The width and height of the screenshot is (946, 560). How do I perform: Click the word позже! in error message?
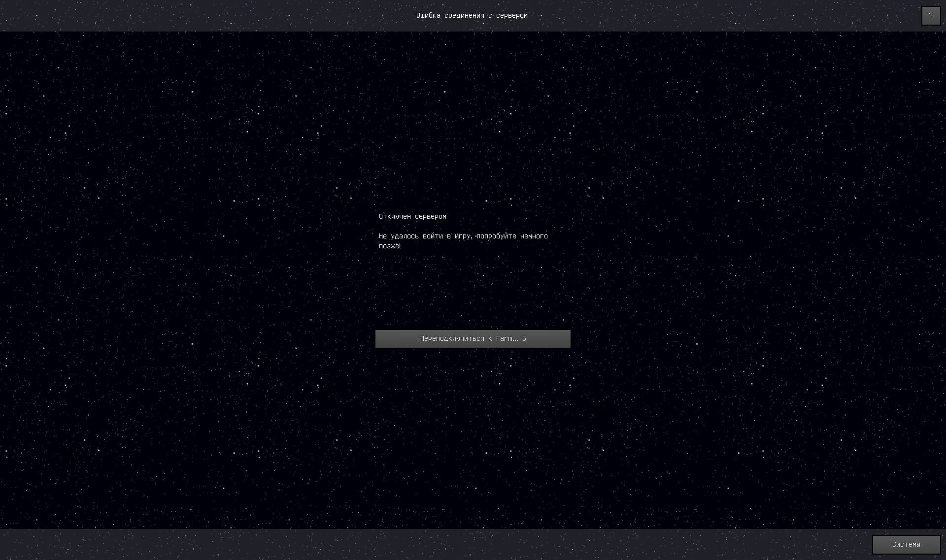tap(390, 246)
